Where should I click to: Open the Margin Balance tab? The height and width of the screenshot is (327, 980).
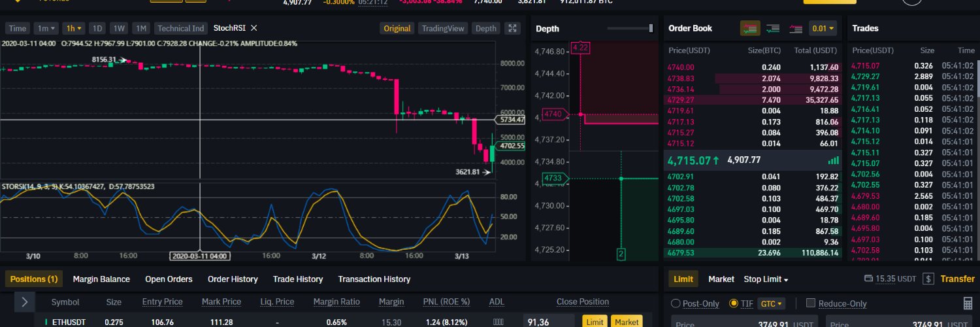tap(101, 279)
